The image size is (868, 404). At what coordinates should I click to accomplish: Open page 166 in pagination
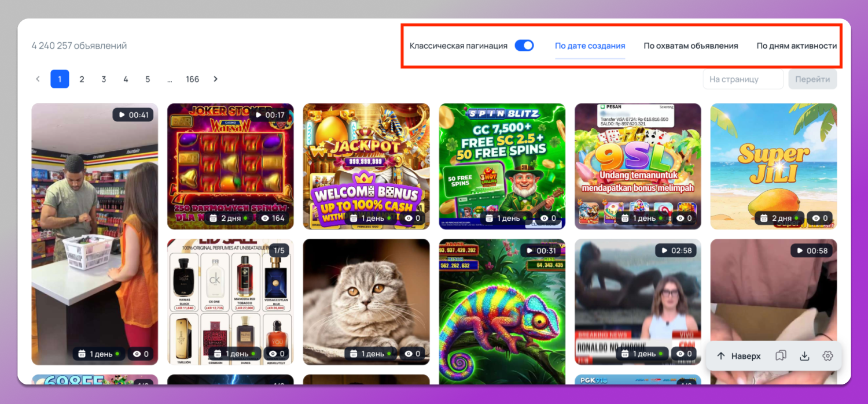tap(192, 79)
